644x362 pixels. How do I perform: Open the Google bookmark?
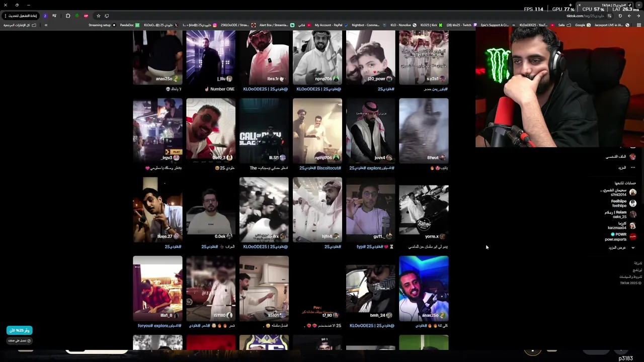tap(583, 25)
